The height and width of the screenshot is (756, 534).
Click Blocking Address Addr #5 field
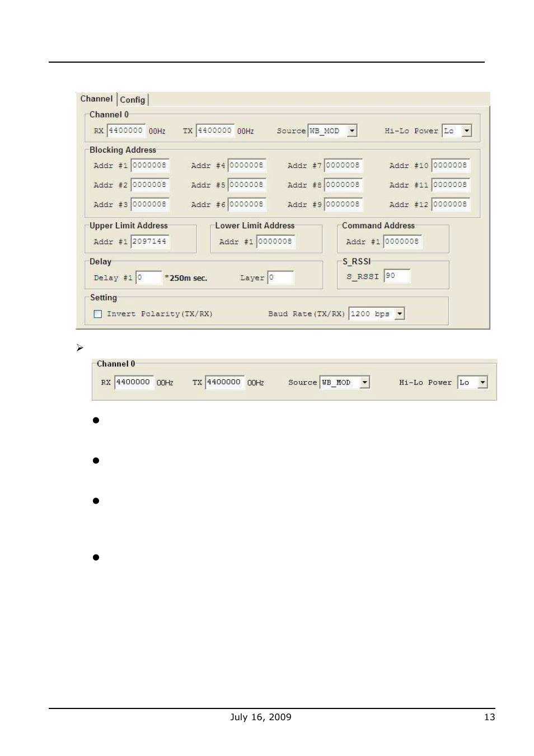247,185
